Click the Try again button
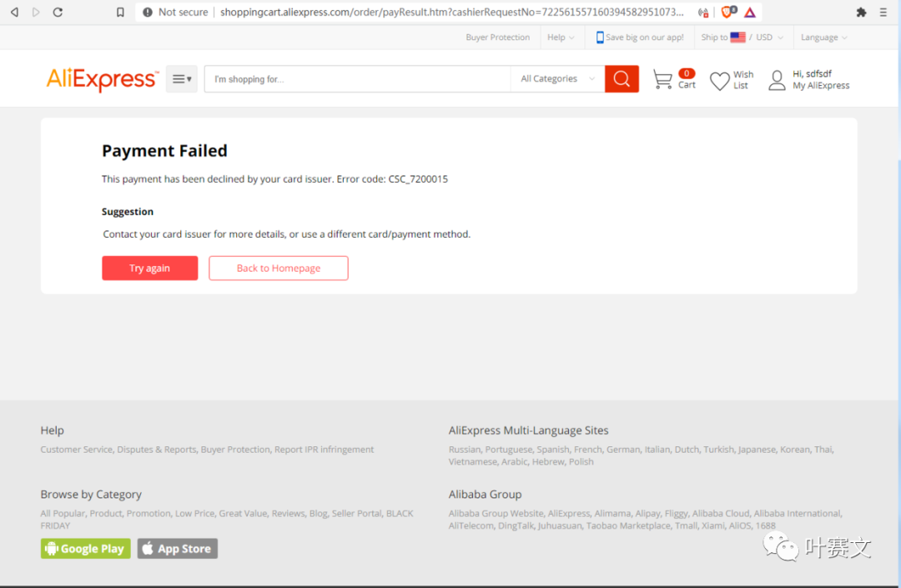The image size is (901, 588). (x=149, y=269)
